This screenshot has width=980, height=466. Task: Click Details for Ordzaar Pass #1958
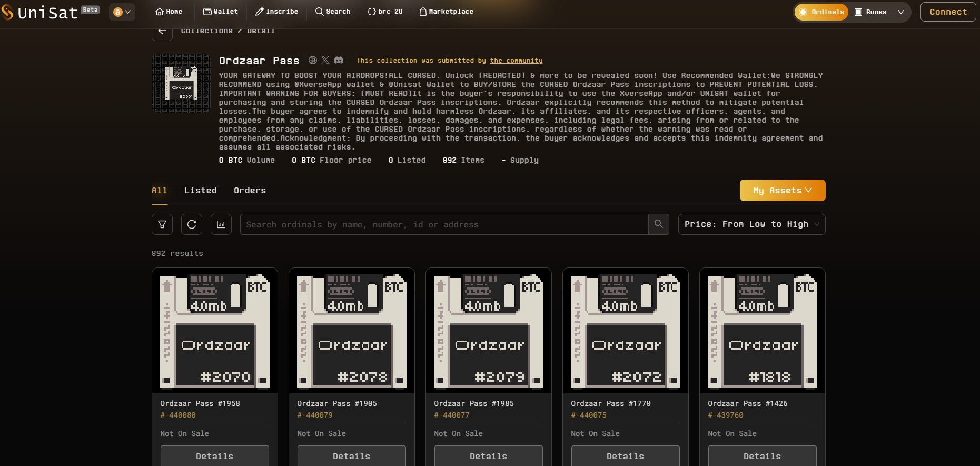tap(215, 456)
